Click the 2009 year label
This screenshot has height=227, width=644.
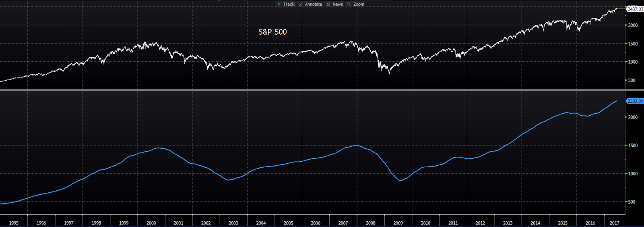(x=398, y=223)
